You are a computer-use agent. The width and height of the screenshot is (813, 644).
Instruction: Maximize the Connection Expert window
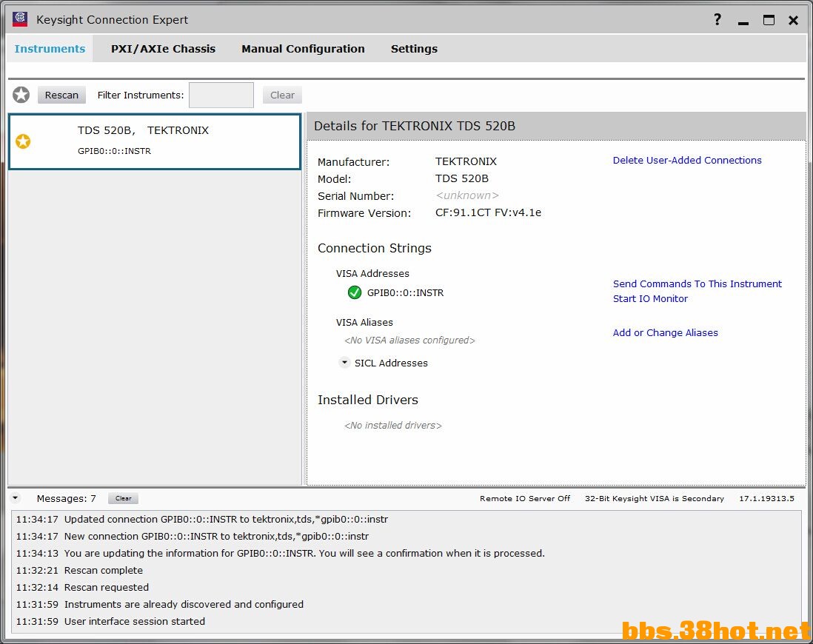[769, 20]
